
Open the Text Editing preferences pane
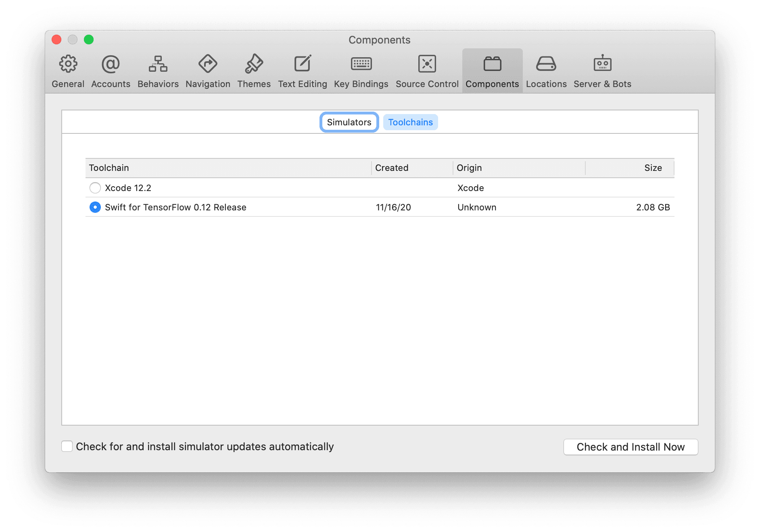click(x=302, y=71)
